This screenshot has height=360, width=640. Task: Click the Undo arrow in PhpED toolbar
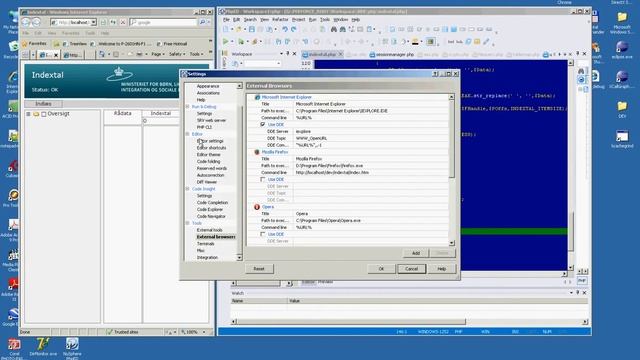click(285, 29)
